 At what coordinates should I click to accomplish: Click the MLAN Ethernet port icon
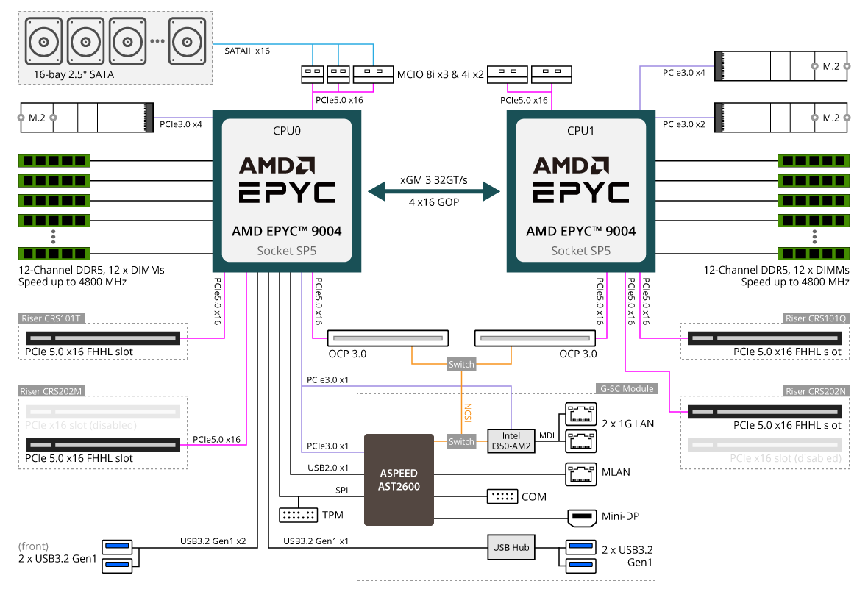[581, 474]
